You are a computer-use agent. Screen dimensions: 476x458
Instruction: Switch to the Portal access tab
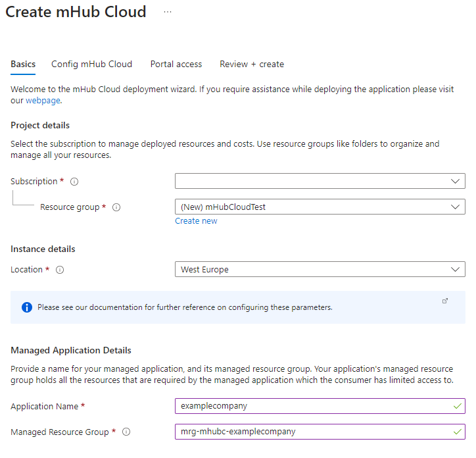[176, 64]
